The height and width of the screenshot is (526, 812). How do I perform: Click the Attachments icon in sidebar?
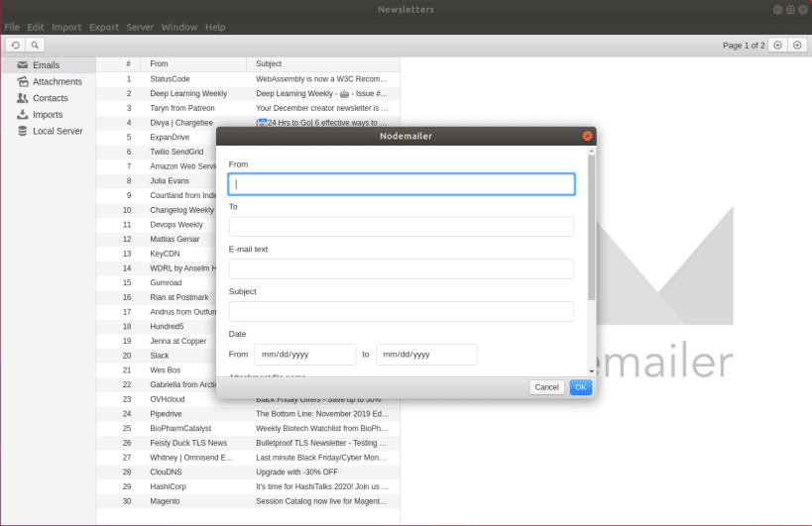tap(22, 81)
